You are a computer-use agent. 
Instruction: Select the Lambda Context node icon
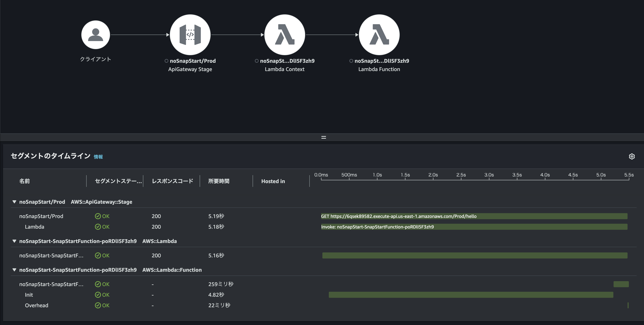[x=285, y=35]
